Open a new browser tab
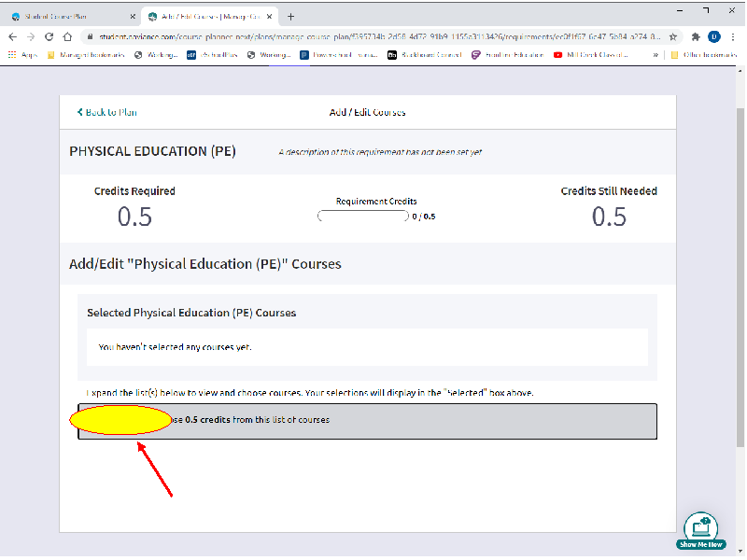The width and height of the screenshot is (747, 560). [x=290, y=17]
